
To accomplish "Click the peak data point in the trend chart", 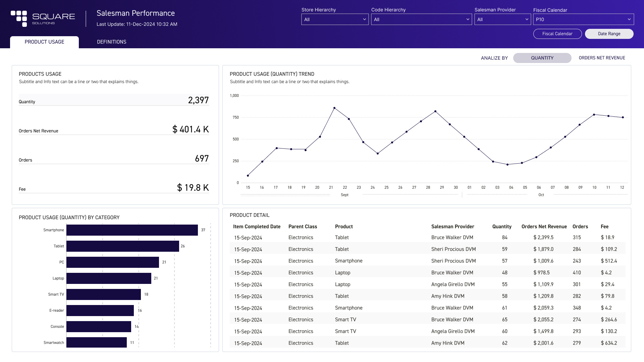I will pos(334,108).
